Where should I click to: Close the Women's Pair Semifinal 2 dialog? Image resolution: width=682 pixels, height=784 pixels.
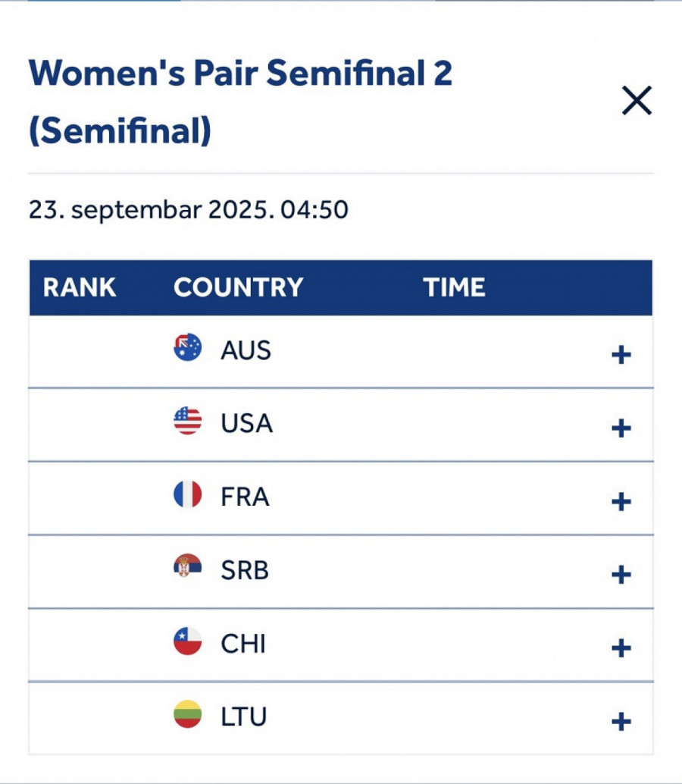[x=637, y=101]
